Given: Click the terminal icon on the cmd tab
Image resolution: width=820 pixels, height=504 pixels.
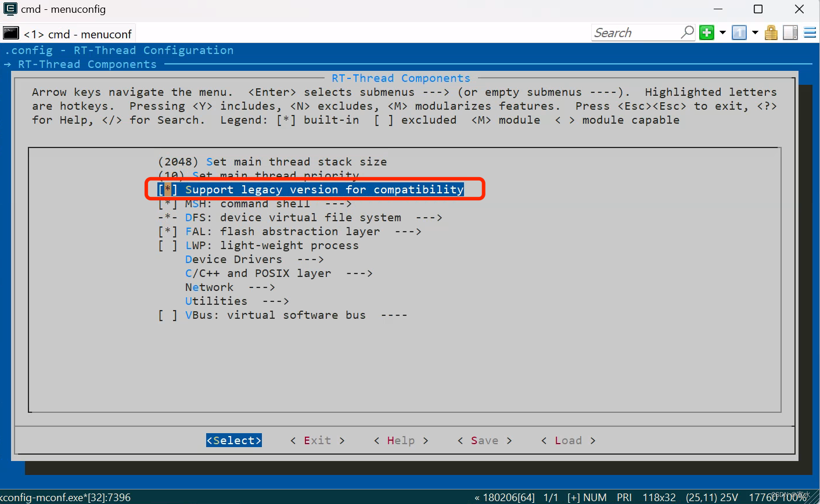Looking at the screenshot, I should [10, 34].
